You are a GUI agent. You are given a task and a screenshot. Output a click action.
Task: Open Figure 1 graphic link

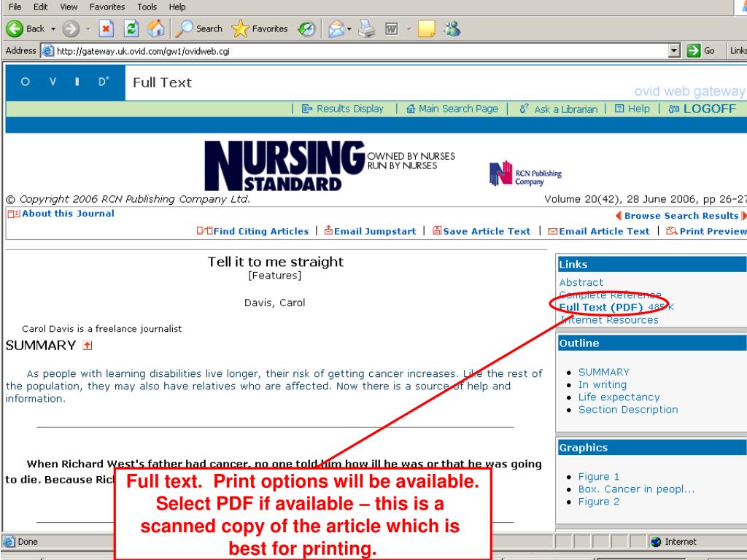599,477
